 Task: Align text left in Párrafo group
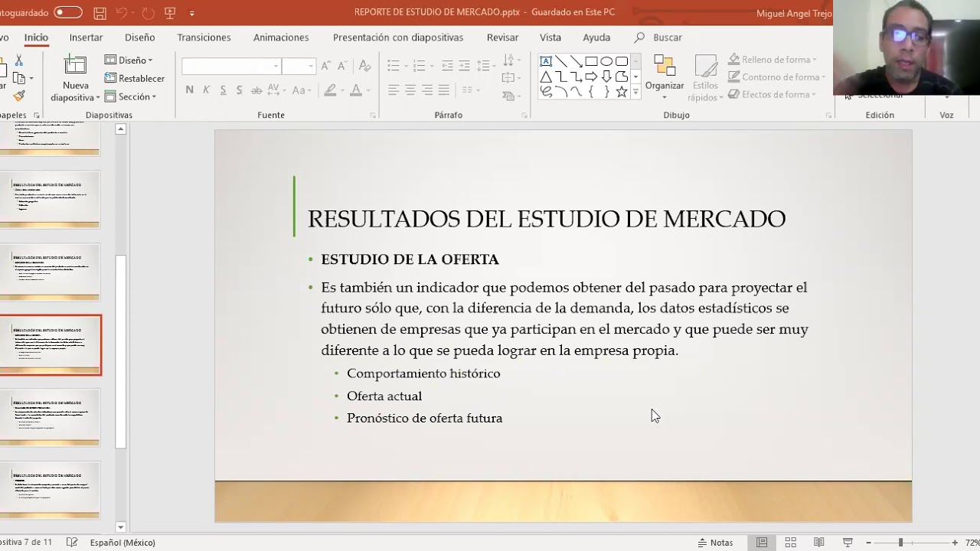[x=394, y=90]
